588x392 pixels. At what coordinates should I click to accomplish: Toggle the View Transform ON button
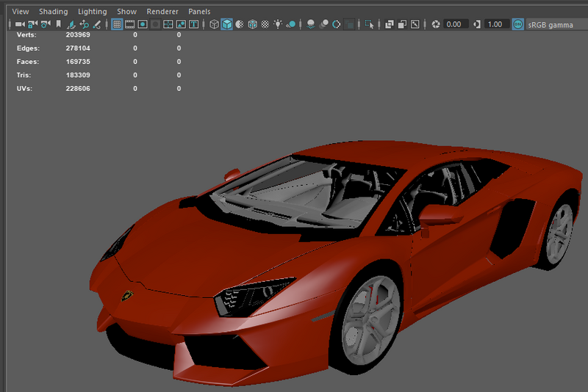(x=518, y=24)
